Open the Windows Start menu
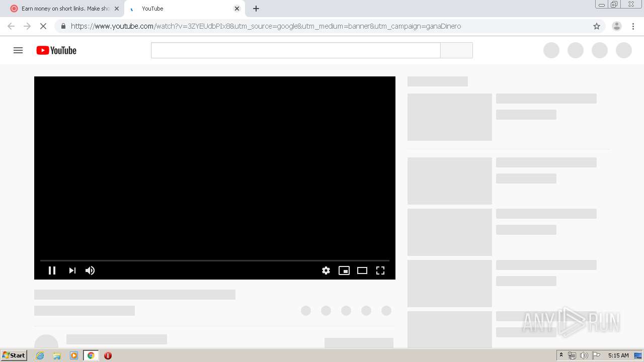This screenshot has height=362, width=644. [14, 355]
